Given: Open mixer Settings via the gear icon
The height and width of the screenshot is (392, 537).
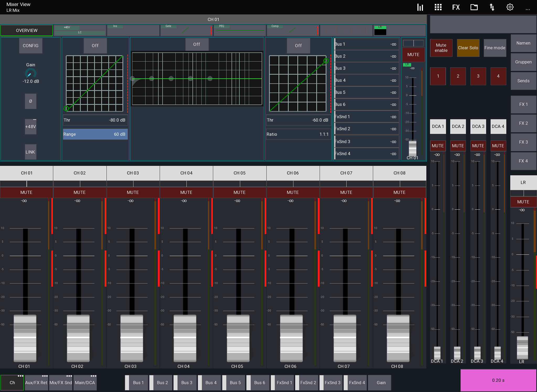Looking at the screenshot, I should click(x=510, y=7).
